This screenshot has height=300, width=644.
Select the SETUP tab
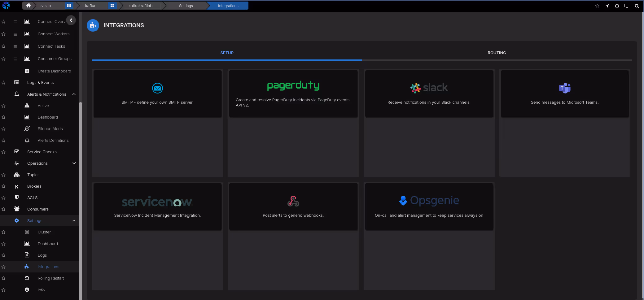(227, 53)
